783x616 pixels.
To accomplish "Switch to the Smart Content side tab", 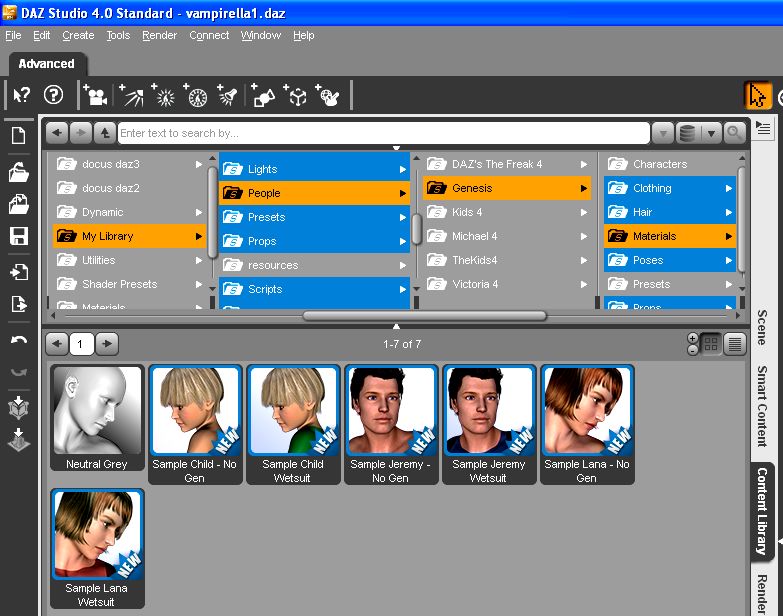I will 762,405.
